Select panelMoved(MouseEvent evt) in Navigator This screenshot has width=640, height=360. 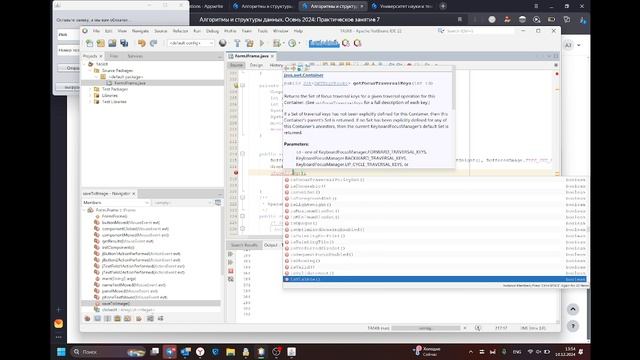pos(130,291)
